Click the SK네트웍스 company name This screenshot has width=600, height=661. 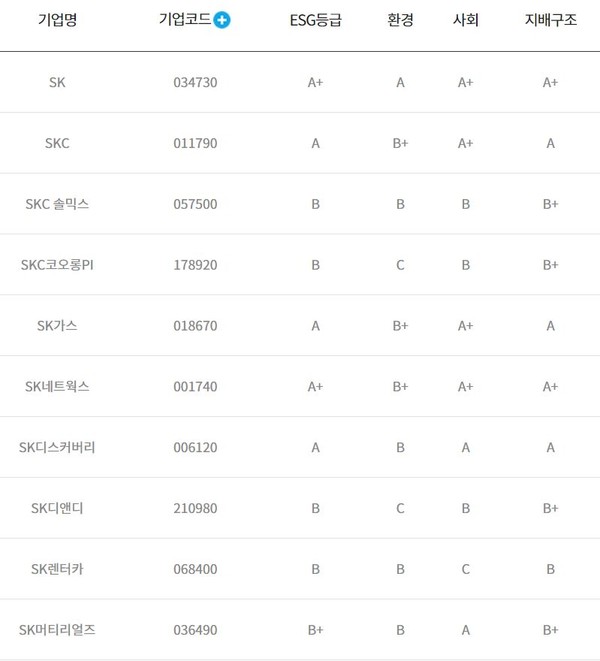[x=57, y=386]
